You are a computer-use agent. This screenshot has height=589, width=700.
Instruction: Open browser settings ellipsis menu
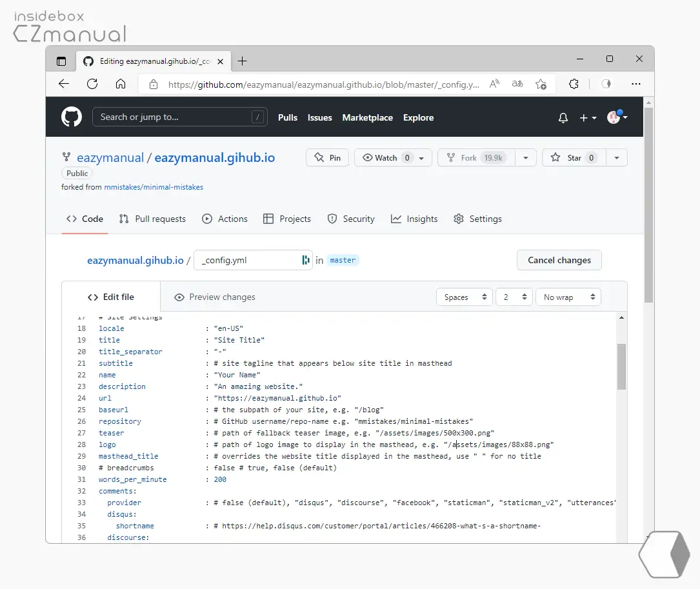pyautogui.click(x=635, y=83)
